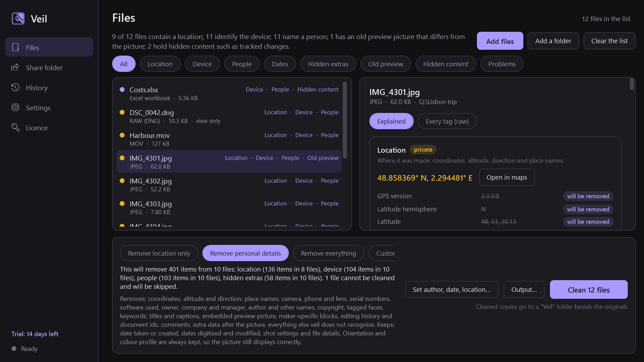Screen dimensions: 644x362
Task: Choose the partly hidden Custom preset
Action: pyautogui.click(x=382, y=253)
